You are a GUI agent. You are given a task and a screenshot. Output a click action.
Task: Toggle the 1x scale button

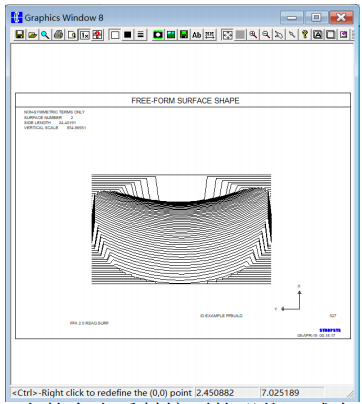tap(85, 34)
